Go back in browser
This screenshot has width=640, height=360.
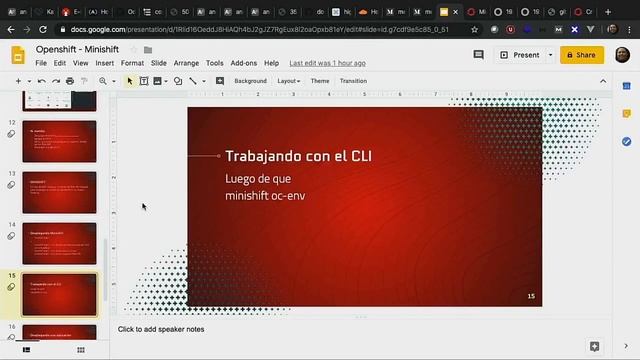click(11, 29)
